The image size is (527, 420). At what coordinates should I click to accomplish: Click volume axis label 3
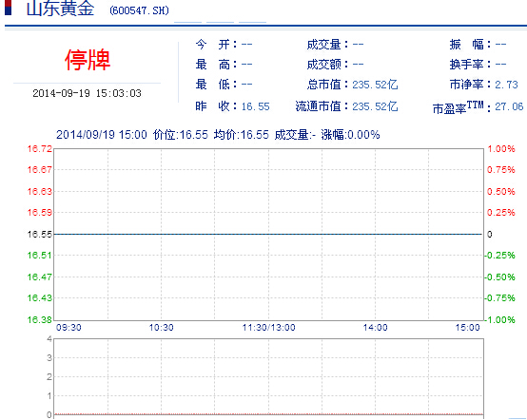pos(49,358)
